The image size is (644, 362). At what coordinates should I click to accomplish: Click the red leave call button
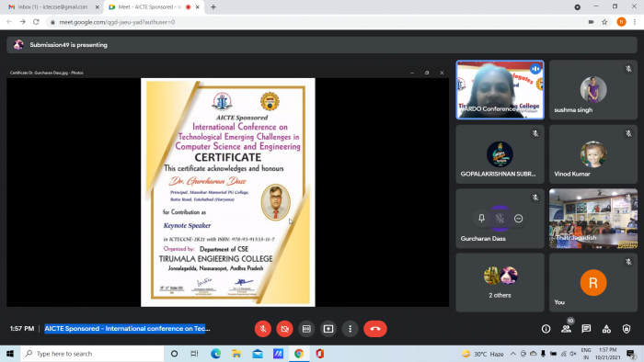375,329
